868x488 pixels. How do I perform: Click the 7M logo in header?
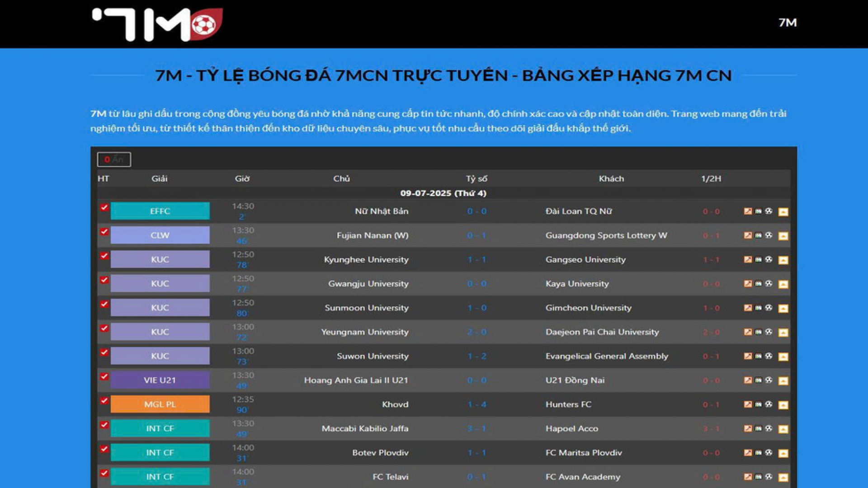[x=157, y=24]
